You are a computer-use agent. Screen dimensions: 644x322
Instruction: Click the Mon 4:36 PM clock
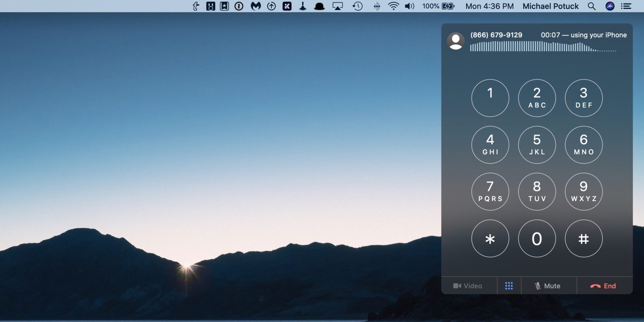[489, 6]
